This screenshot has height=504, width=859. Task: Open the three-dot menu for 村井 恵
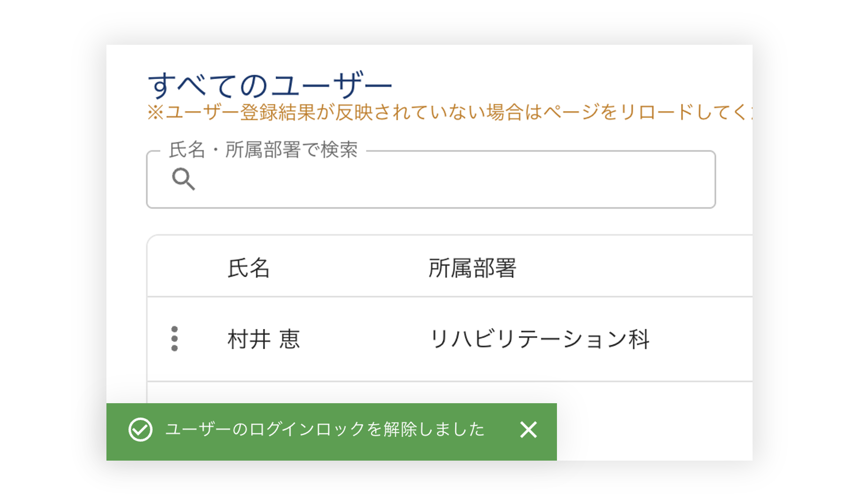pos(175,339)
